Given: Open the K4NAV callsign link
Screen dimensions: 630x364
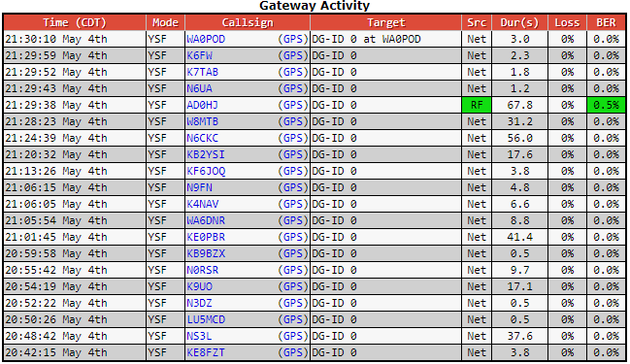Looking at the screenshot, I should [203, 204].
